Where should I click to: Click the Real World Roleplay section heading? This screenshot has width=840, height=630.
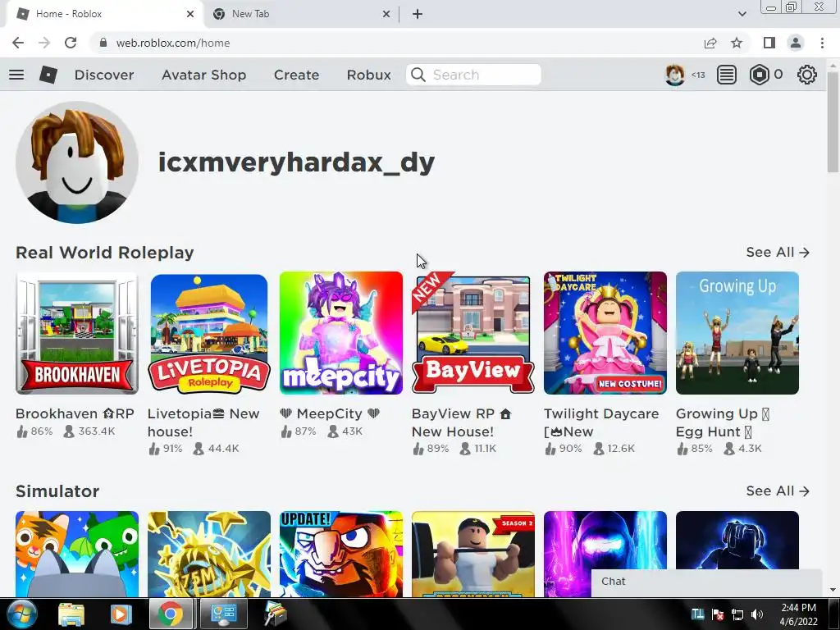(104, 253)
